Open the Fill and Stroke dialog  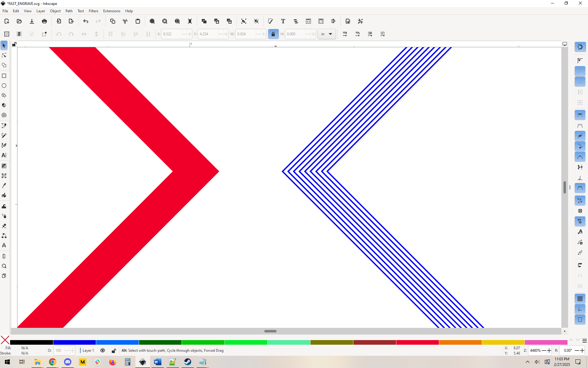pyautogui.click(x=270, y=21)
